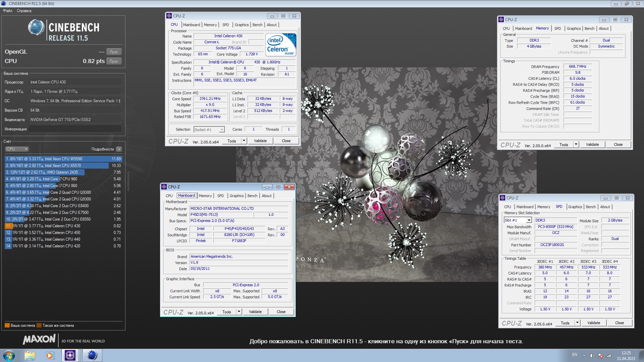This screenshot has height=362, width=644.
Task: Switch to Graphics tab in Mainboard CPU-Z window
Action: pyautogui.click(x=237, y=196)
